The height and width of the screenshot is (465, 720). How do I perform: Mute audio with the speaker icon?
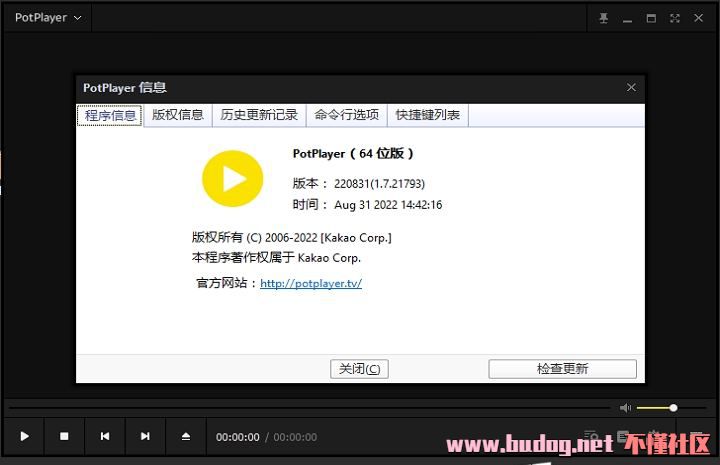pos(625,408)
